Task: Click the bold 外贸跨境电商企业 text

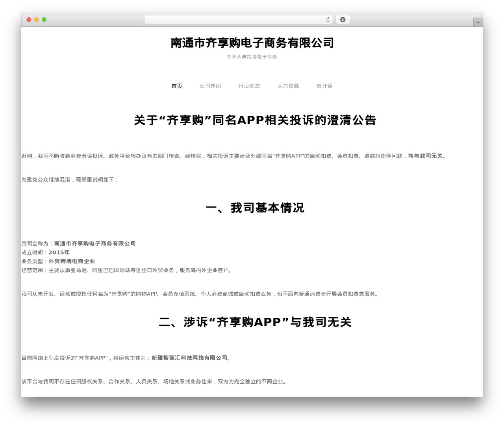Action: pos(72,261)
